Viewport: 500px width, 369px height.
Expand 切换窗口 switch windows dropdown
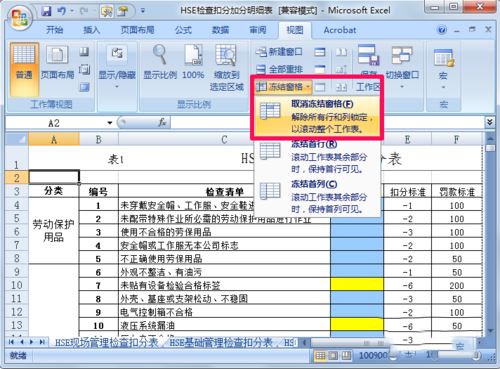pyautogui.click(x=402, y=67)
